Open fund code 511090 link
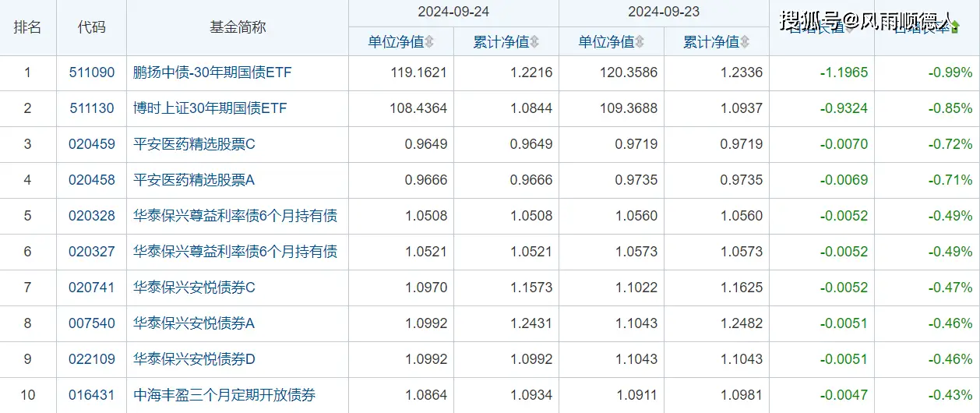Viewport: 980px width, 413px height. [x=91, y=72]
